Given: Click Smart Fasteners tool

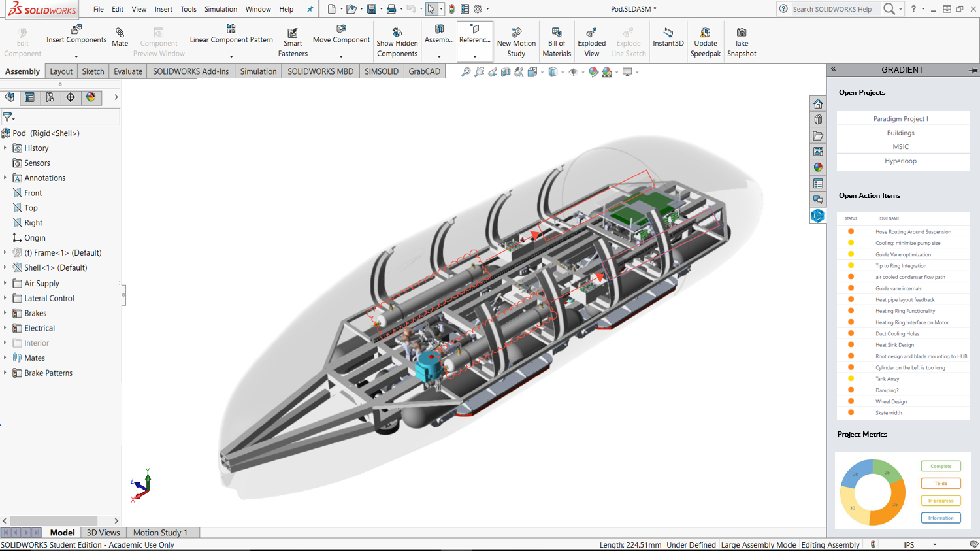Looking at the screenshot, I should [x=293, y=42].
